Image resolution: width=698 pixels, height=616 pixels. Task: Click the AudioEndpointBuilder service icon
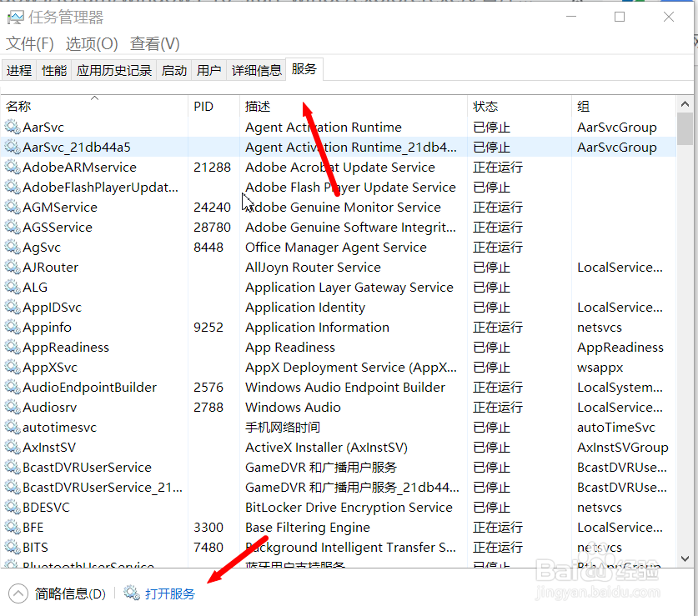pos(13,388)
